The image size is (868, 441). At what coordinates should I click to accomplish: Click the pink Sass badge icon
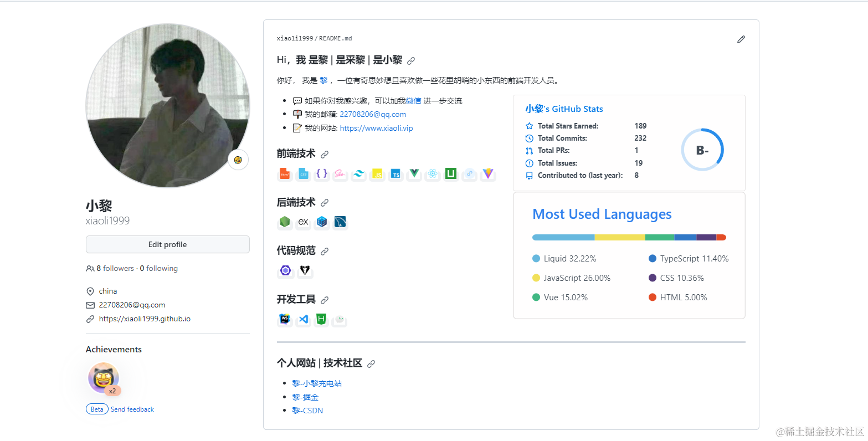point(340,174)
